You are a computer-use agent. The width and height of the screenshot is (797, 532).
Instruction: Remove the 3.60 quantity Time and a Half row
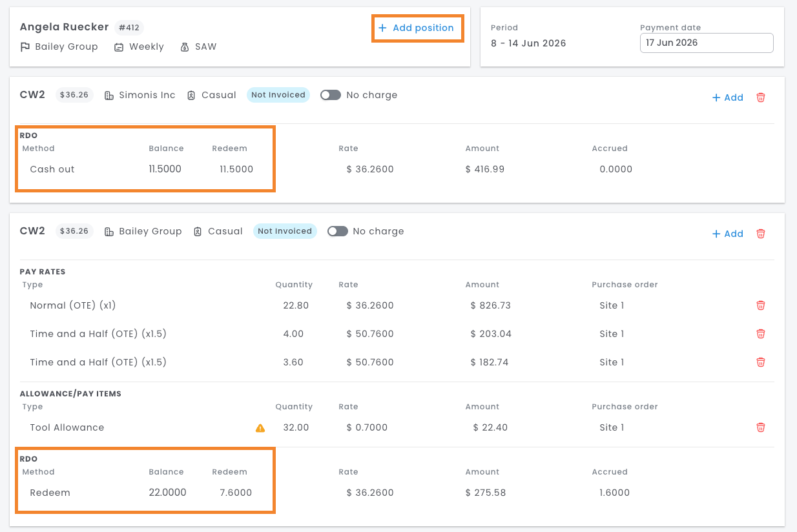(x=761, y=362)
